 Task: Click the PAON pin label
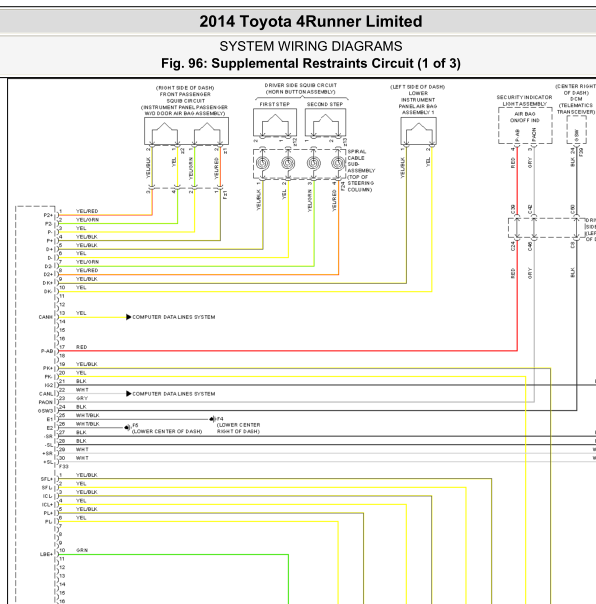tap(45, 403)
